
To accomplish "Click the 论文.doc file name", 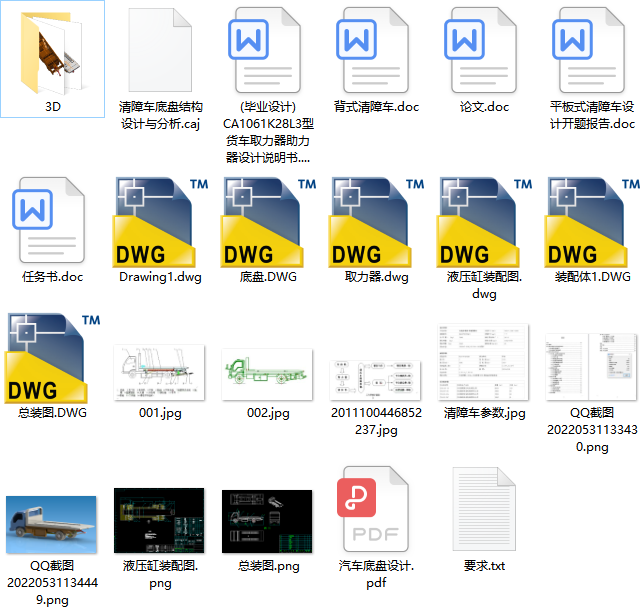I will point(484,107).
